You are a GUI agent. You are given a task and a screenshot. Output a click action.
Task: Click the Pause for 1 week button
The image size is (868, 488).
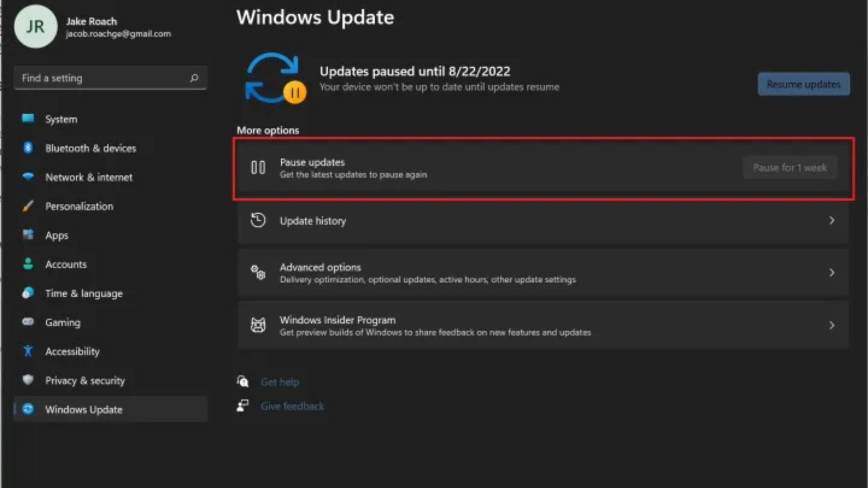790,168
